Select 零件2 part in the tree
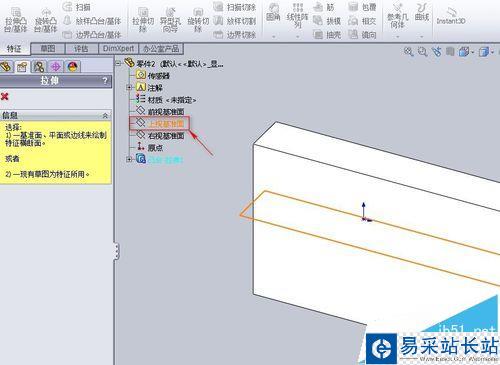The width and height of the screenshot is (500, 365). click(x=173, y=63)
